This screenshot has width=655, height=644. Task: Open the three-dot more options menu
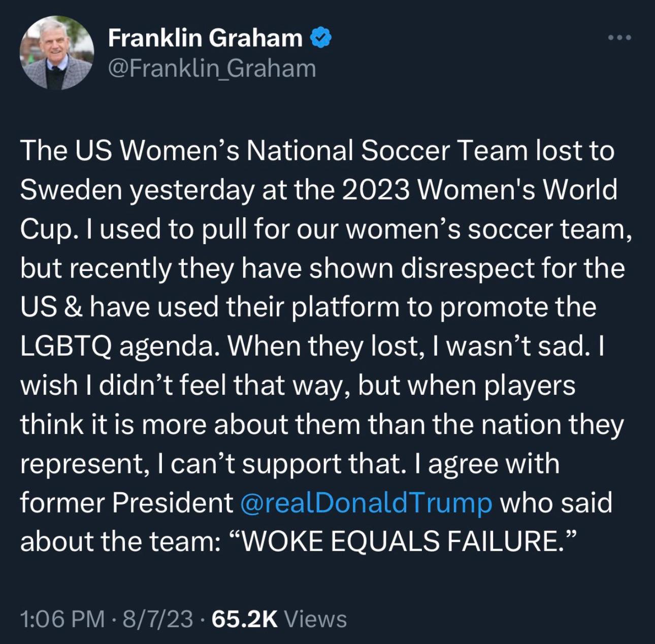pyautogui.click(x=620, y=38)
